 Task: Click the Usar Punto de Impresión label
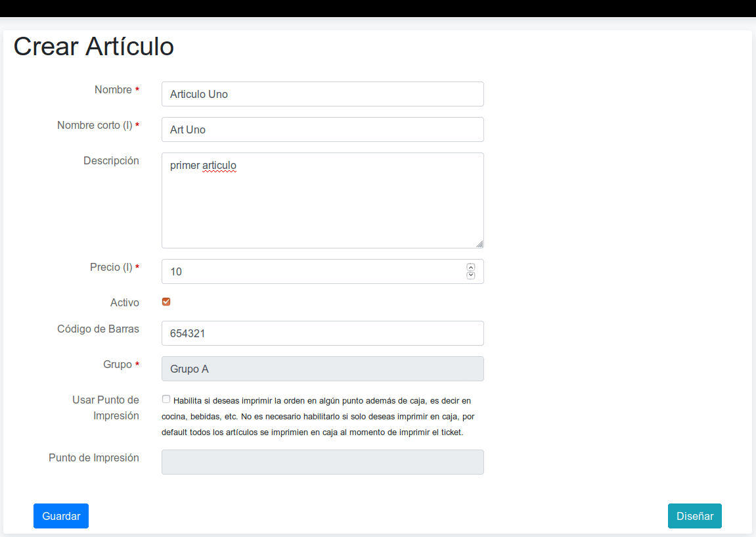[x=106, y=408]
